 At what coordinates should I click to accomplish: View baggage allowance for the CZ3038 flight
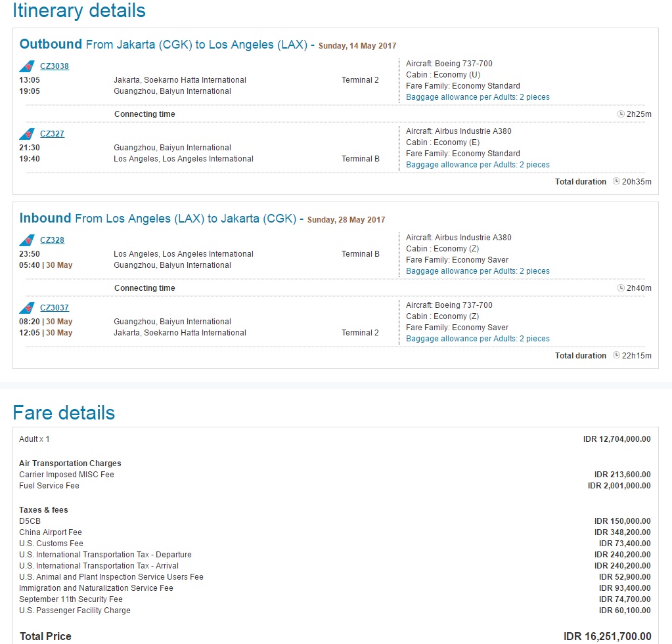pyautogui.click(x=478, y=97)
